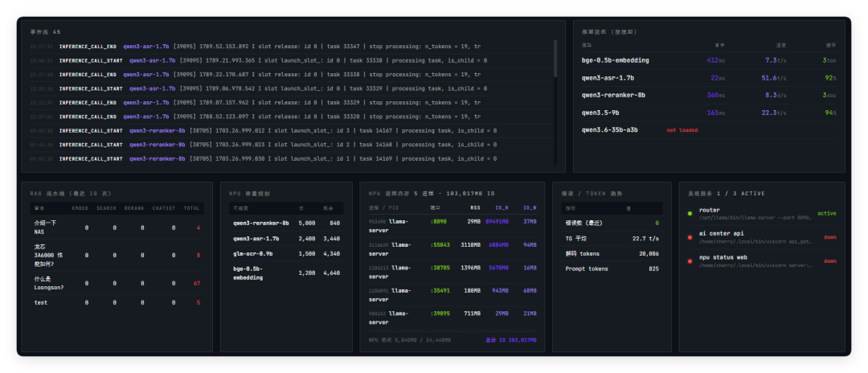Viewport: 868px width, 373px height.
Task: Click the glm-ocr-0.9b capacity row
Action: 286,253
